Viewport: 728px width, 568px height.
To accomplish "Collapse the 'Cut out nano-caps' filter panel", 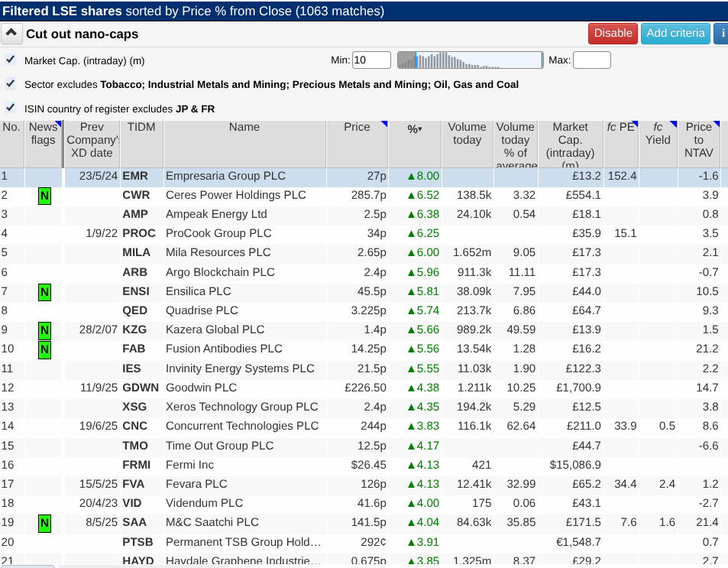I will pos(11,34).
